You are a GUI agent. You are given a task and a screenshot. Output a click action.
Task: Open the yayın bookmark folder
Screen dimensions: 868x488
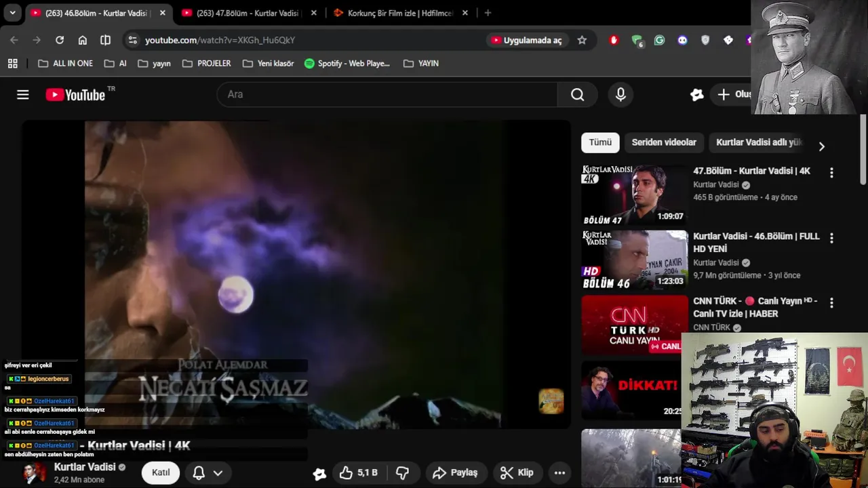pyautogui.click(x=155, y=63)
